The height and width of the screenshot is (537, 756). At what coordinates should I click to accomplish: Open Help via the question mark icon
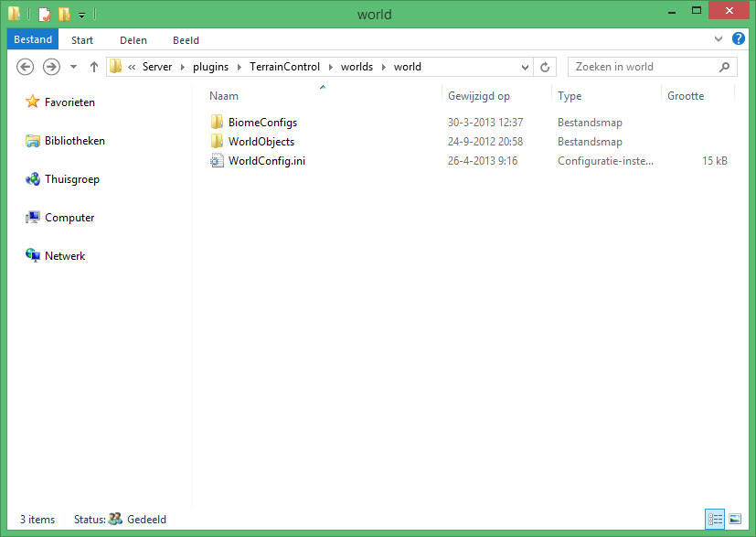point(738,39)
